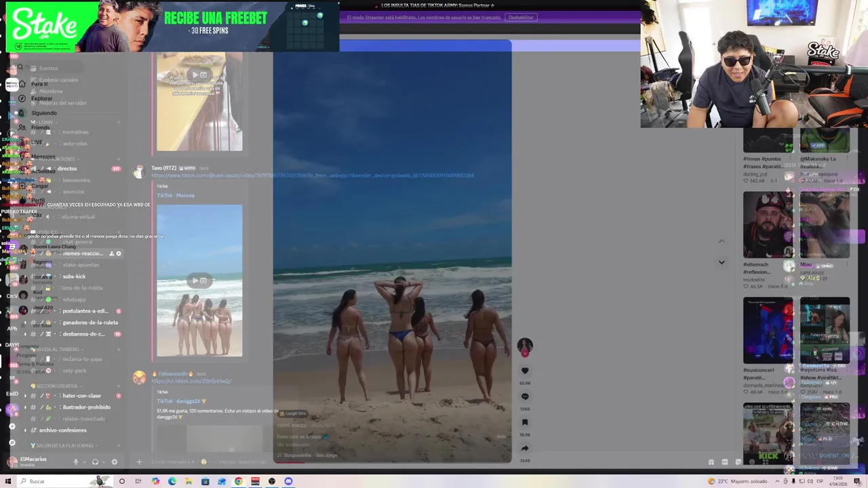Click Stake Recibe una Freebet banner

point(172,26)
